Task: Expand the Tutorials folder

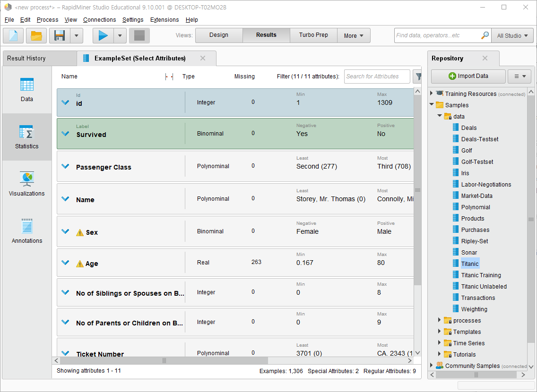Action: click(440, 354)
